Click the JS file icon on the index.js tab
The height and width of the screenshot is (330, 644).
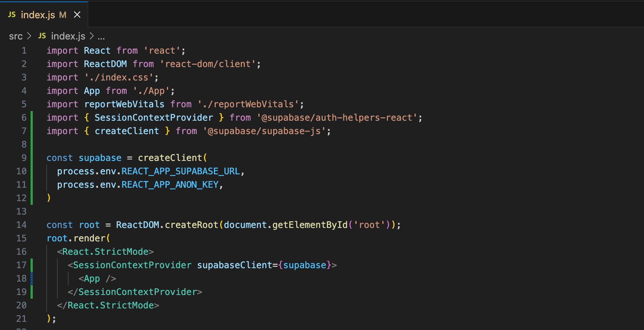(12, 15)
